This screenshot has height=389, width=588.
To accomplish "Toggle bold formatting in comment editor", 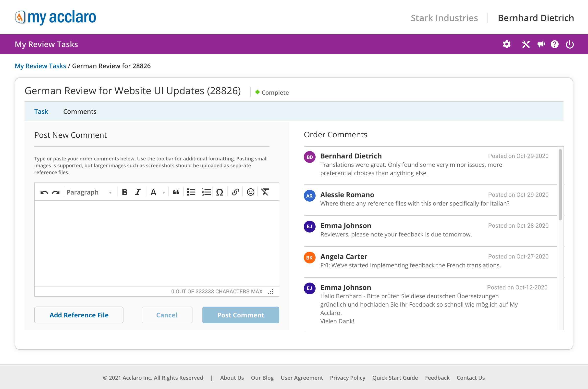I will pos(125,192).
